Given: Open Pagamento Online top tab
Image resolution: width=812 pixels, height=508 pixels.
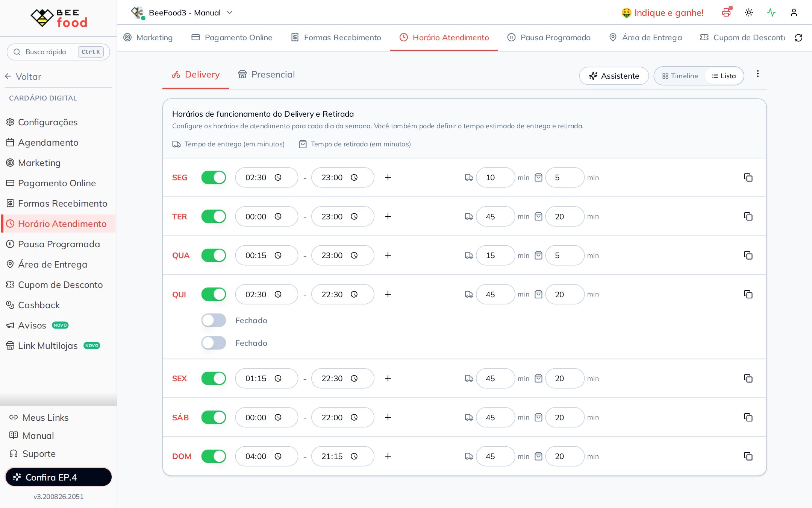Looking at the screenshot, I should (x=232, y=38).
